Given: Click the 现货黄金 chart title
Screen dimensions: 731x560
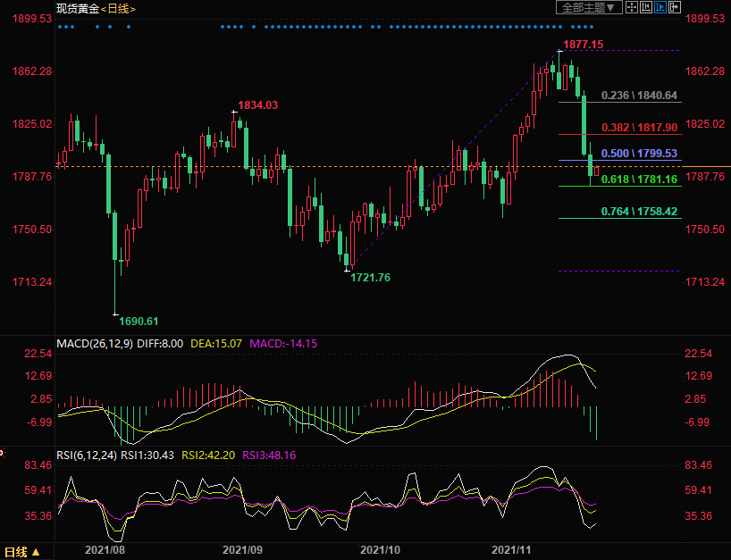Looking at the screenshot, I should pyautogui.click(x=76, y=8).
